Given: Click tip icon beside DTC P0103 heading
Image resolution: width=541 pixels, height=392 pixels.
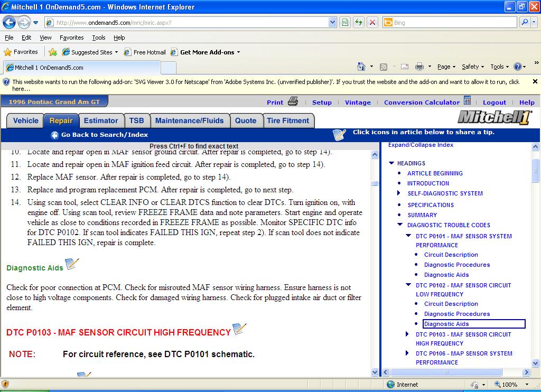Looking at the screenshot, I should tap(239, 329).
